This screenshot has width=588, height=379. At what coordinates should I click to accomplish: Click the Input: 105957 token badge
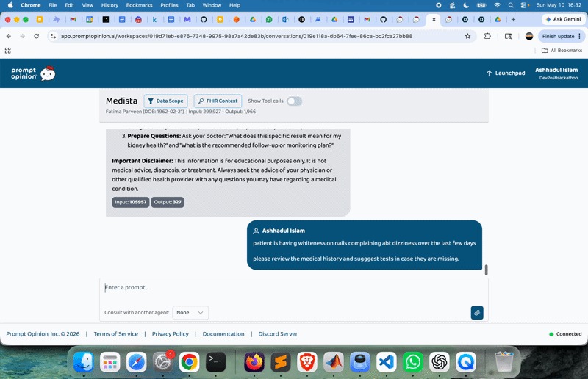click(x=131, y=202)
